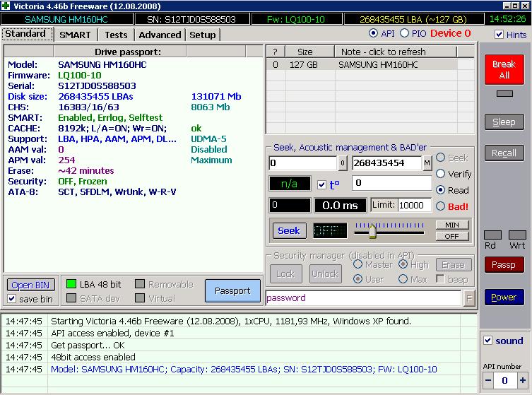Click the acoustic management slider thumb
This screenshot has height=395, width=532.
point(372,232)
